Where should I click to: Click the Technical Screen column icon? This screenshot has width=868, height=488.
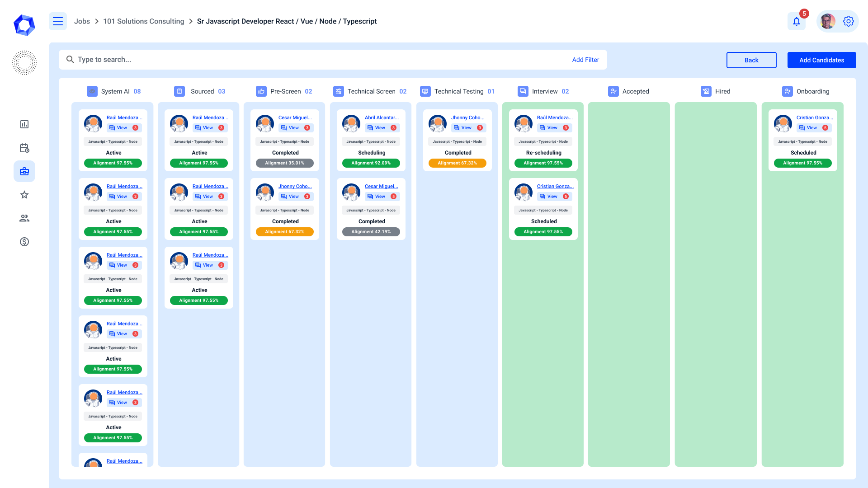[x=338, y=91]
